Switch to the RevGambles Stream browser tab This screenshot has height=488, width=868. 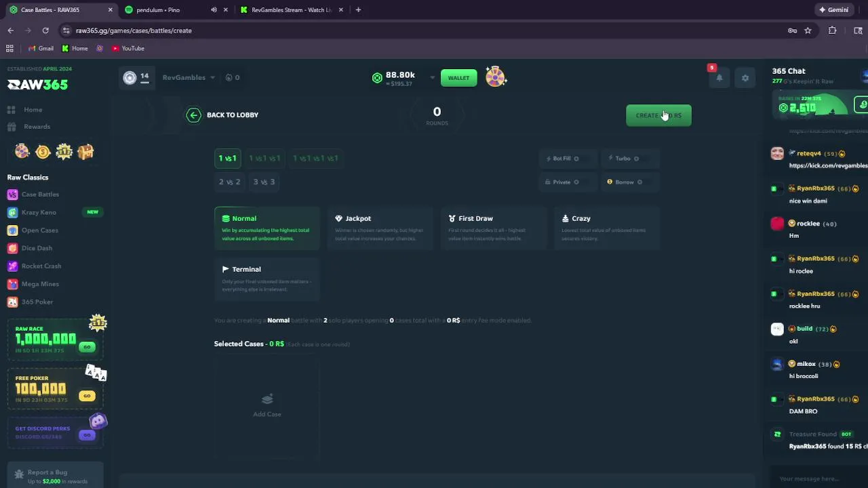[292, 10]
